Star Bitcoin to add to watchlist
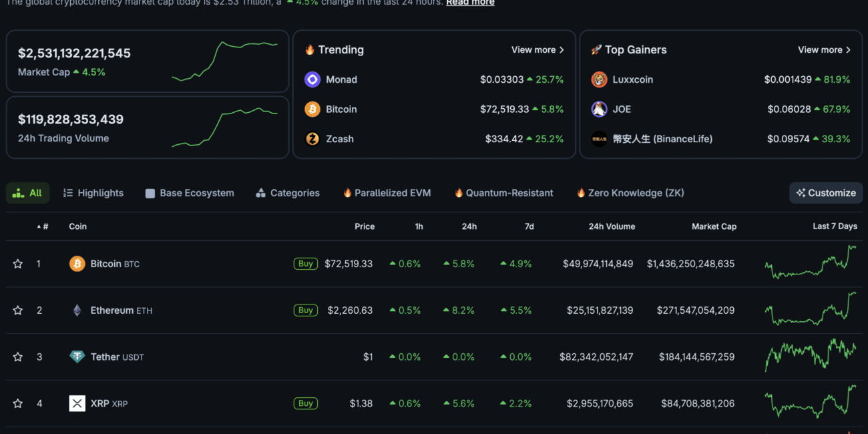 [18, 264]
